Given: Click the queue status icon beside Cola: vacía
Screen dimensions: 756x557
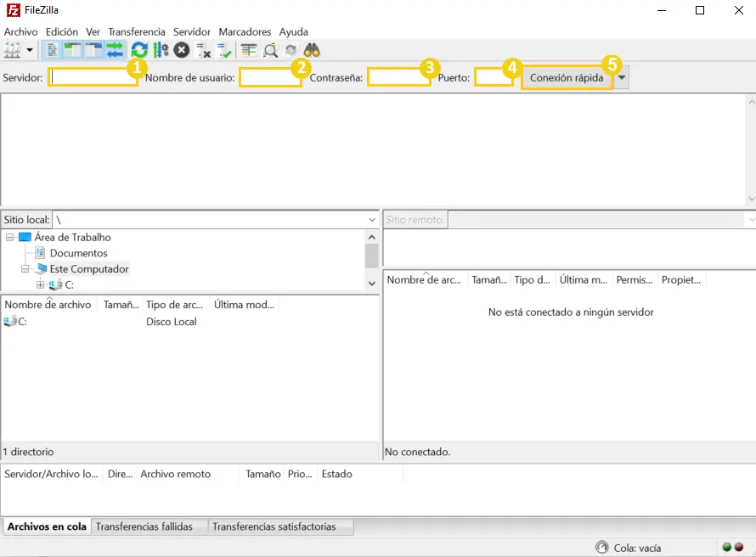Looking at the screenshot, I should (x=601, y=548).
